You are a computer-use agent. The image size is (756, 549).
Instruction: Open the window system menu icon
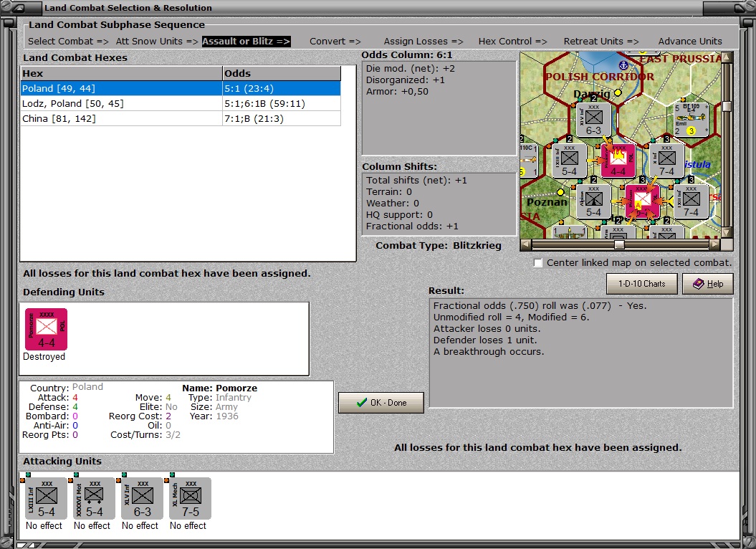19,8
